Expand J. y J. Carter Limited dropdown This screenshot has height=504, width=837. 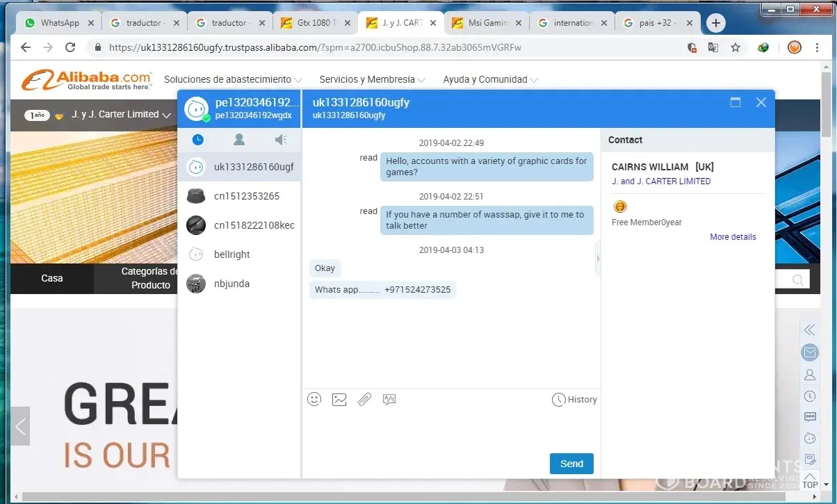[122, 115]
